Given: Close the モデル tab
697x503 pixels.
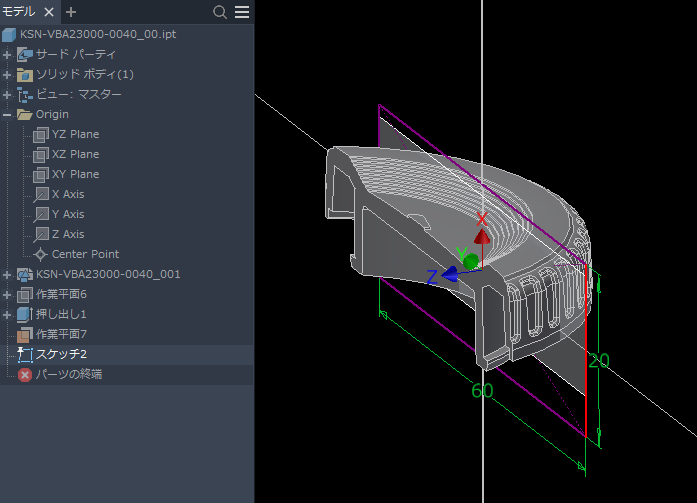Looking at the screenshot, I should (49, 12).
